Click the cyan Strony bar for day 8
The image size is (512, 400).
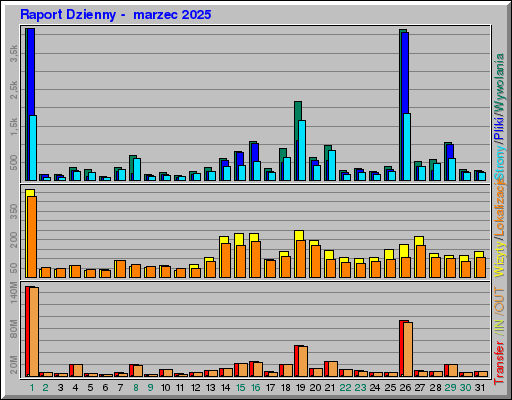tap(137, 169)
